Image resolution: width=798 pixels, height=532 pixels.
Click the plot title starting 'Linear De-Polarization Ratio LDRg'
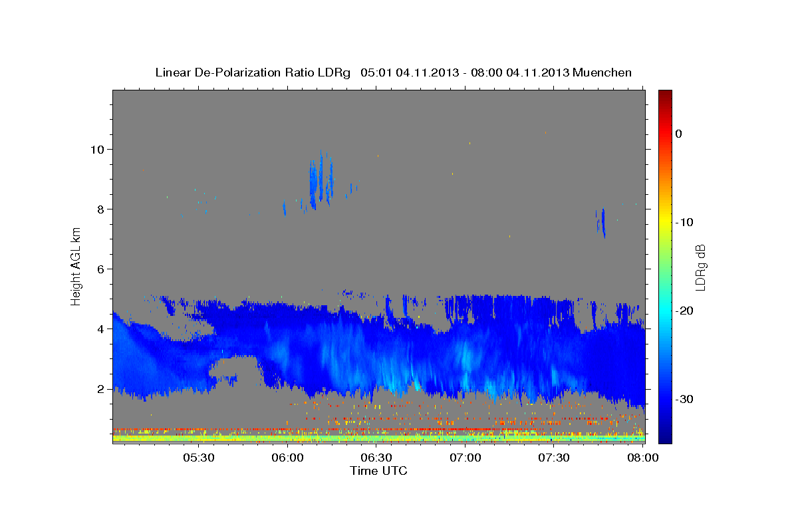tap(393, 72)
